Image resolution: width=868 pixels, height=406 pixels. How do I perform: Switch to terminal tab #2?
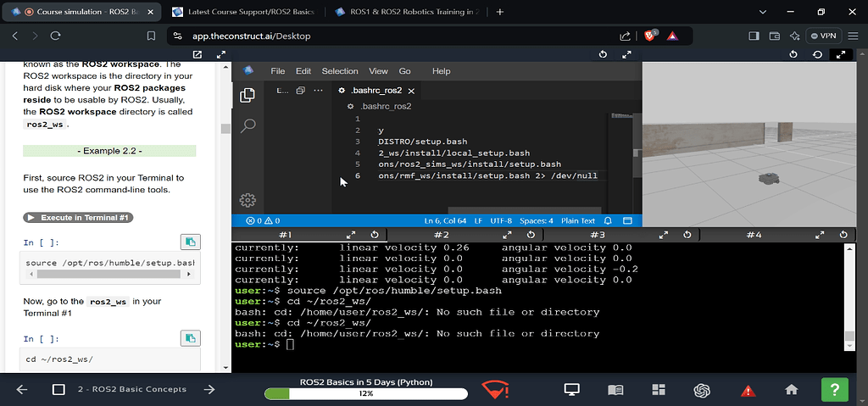click(441, 235)
